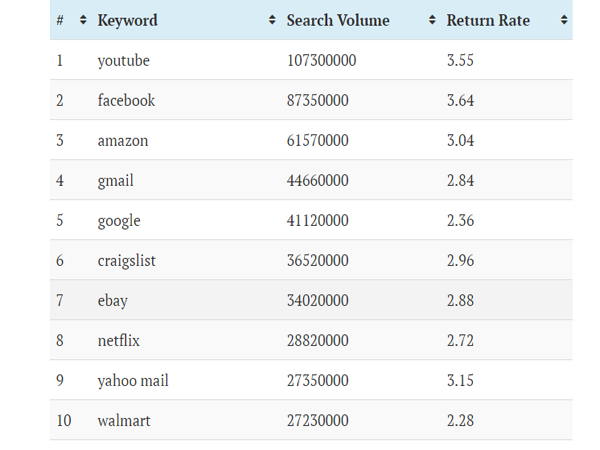Click the facebook keyword cell

click(x=126, y=101)
